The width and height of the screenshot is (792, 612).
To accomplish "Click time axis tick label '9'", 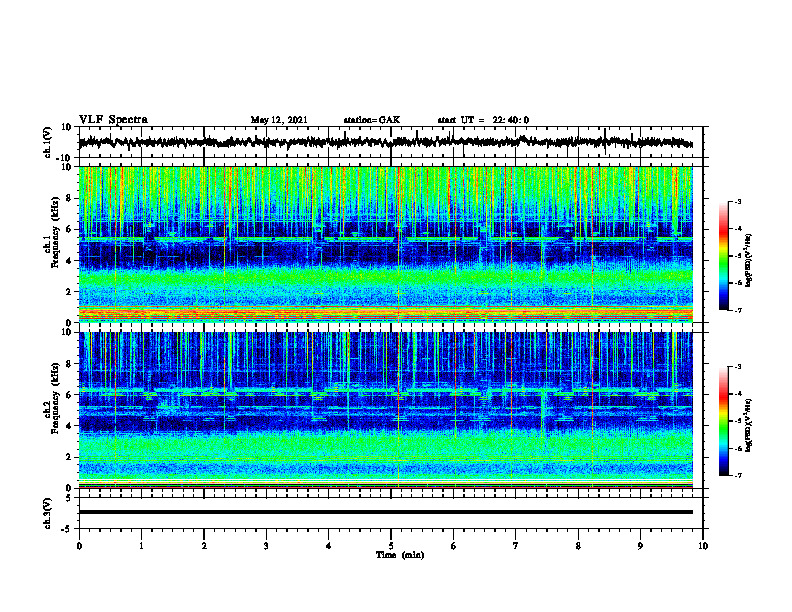I will [640, 546].
